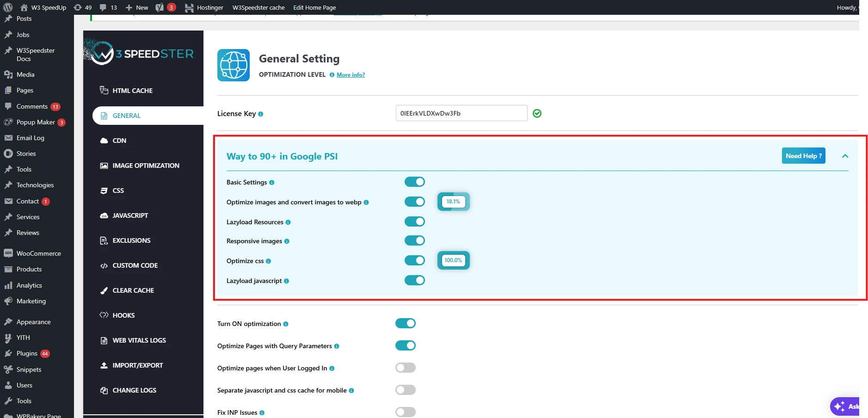Open the More info link
868x418 pixels.
(x=351, y=75)
